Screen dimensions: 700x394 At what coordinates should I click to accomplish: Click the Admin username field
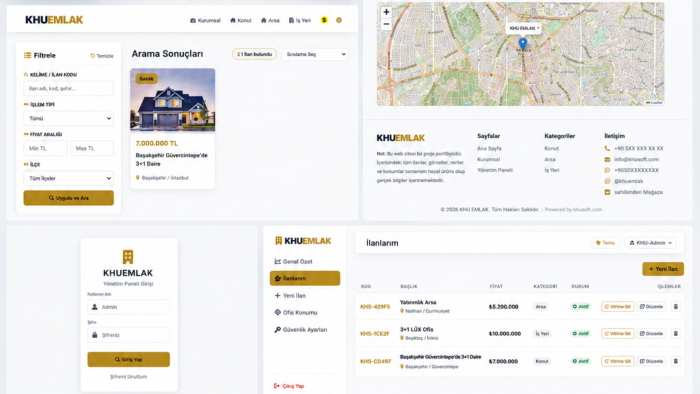tap(129, 307)
